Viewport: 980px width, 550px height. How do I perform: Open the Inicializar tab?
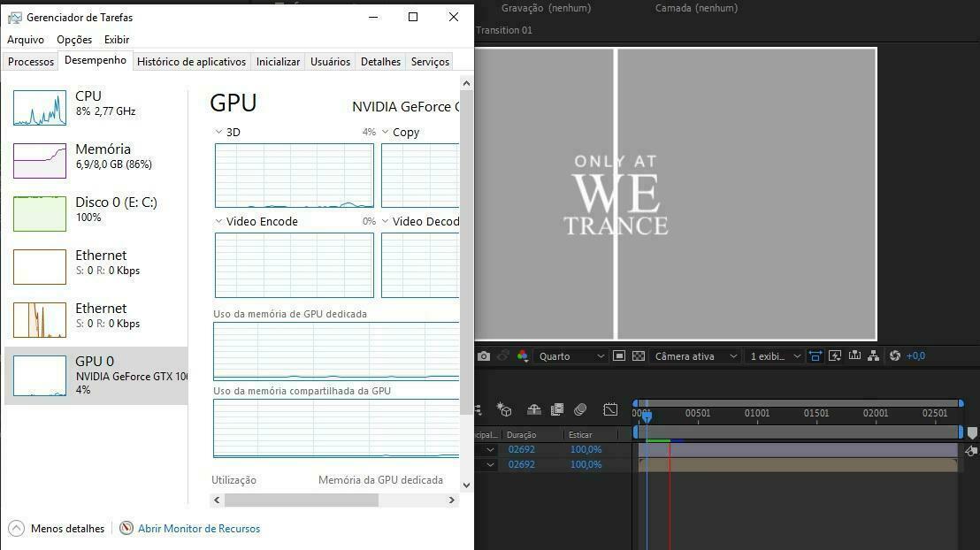pyautogui.click(x=278, y=62)
